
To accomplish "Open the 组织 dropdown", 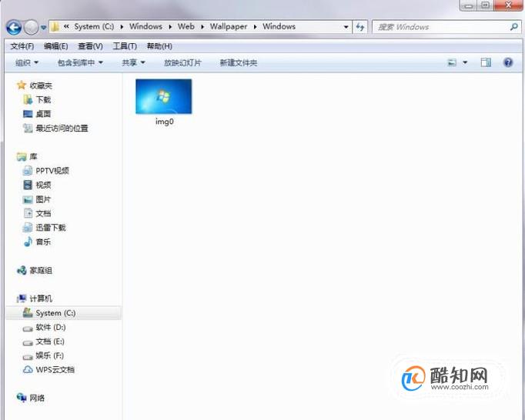I will [27, 62].
